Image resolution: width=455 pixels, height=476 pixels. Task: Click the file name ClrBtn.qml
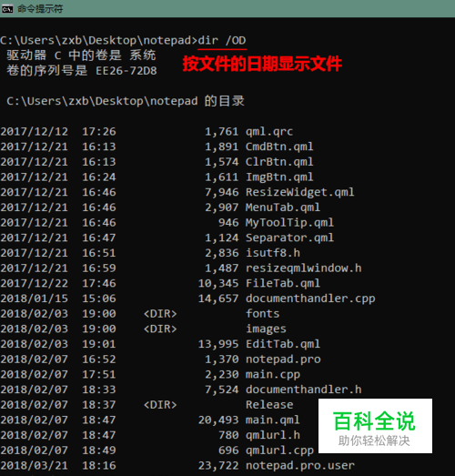point(279,162)
